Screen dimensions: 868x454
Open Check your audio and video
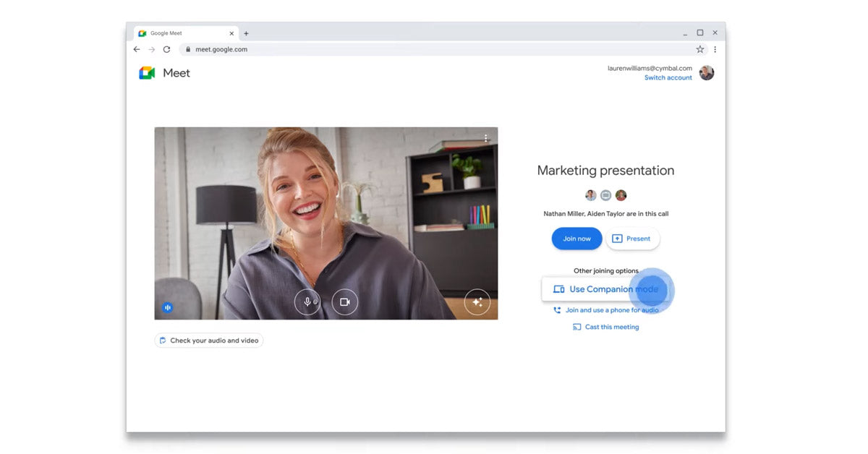(x=208, y=340)
